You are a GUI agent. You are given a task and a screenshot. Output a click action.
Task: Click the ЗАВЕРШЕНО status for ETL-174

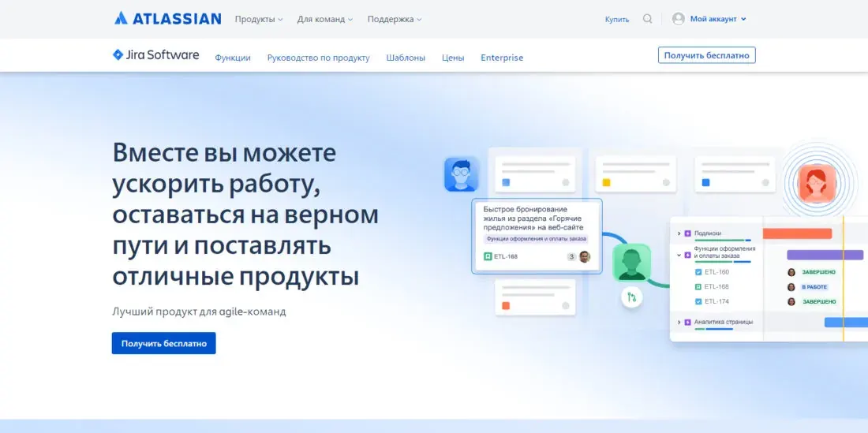coord(819,301)
